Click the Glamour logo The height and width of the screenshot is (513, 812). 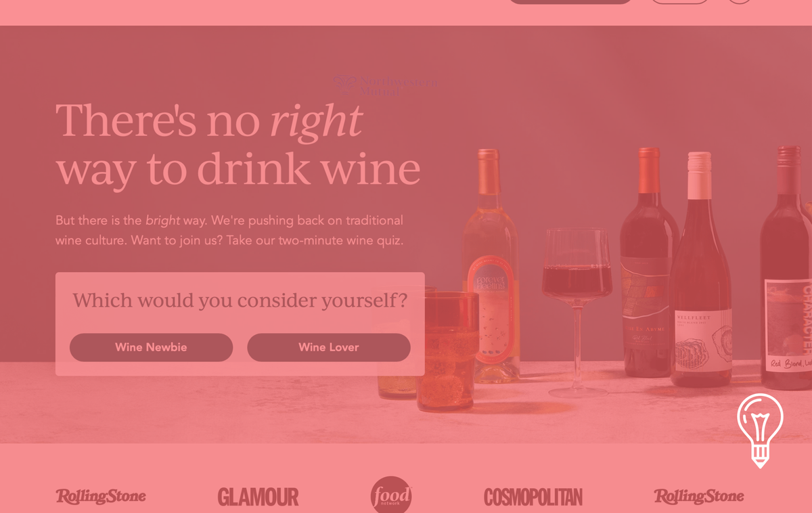click(258, 497)
